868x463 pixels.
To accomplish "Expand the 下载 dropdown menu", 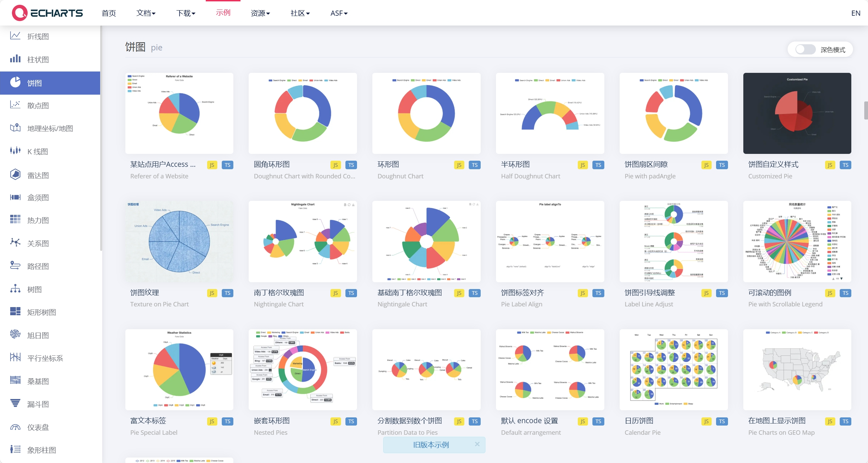I will (x=186, y=13).
